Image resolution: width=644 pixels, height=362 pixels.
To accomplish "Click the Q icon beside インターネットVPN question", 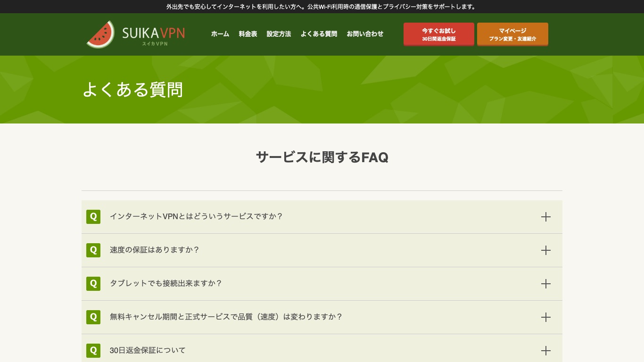I will [93, 217].
